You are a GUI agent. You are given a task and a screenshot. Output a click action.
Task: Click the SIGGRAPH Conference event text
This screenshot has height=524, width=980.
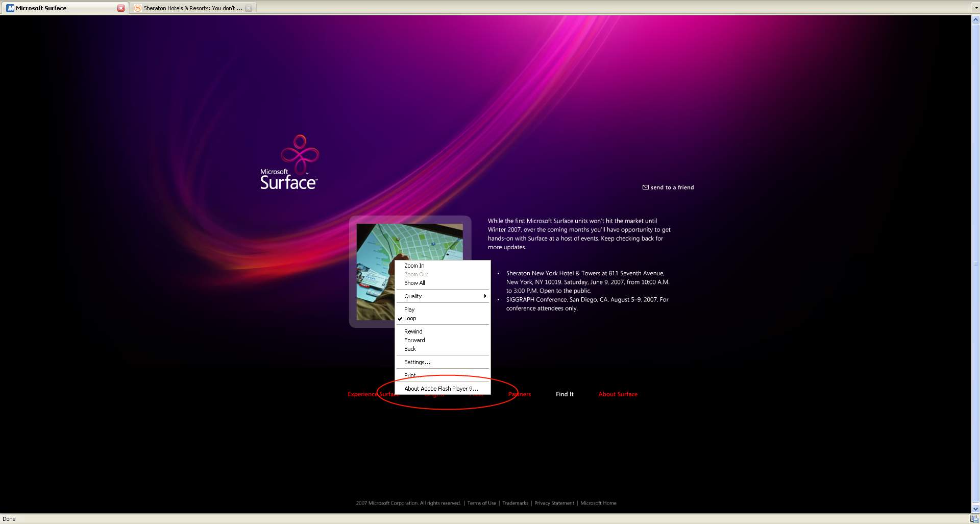587,304
